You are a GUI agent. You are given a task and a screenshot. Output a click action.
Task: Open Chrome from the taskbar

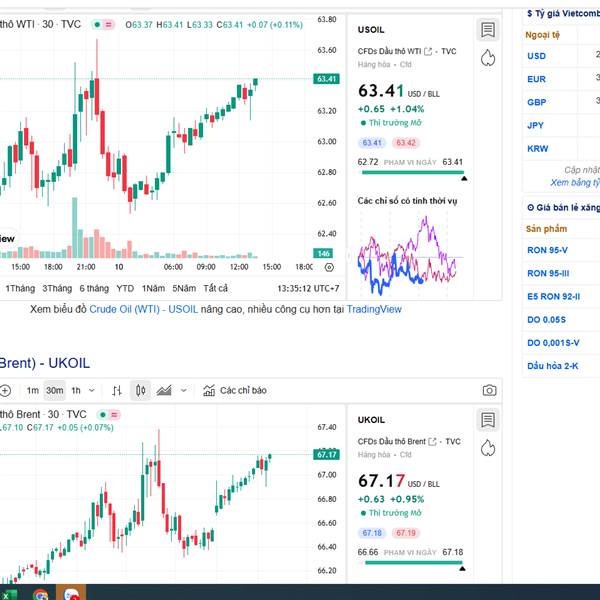pos(40,593)
